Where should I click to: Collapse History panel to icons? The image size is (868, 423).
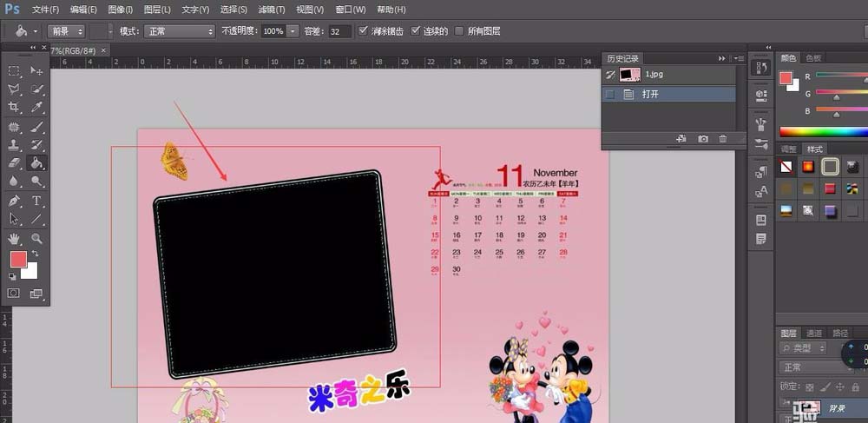coord(722,58)
